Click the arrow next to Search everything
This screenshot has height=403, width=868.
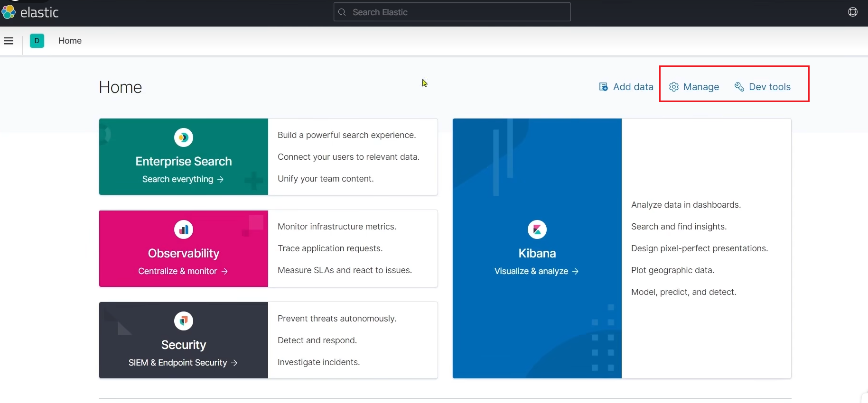point(220,180)
